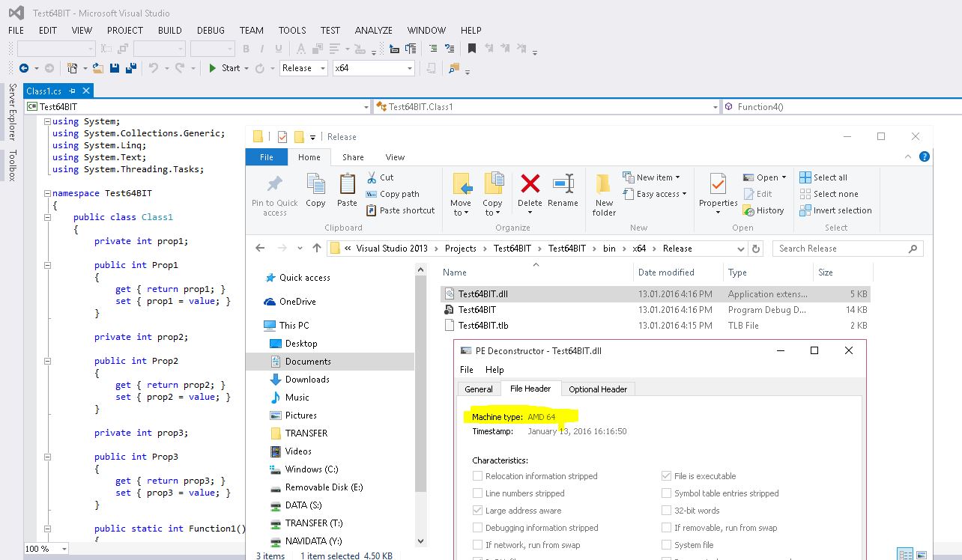This screenshot has height=560, width=962.
Task: Open the Release configuration dropdown
Action: [x=303, y=68]
